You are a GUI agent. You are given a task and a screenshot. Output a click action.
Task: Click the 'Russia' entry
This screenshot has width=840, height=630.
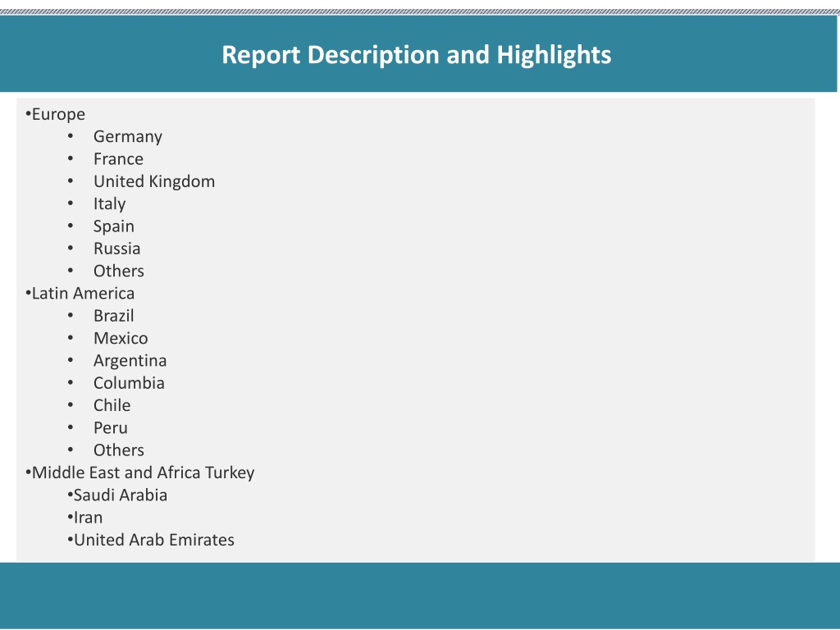coord(116,249)
